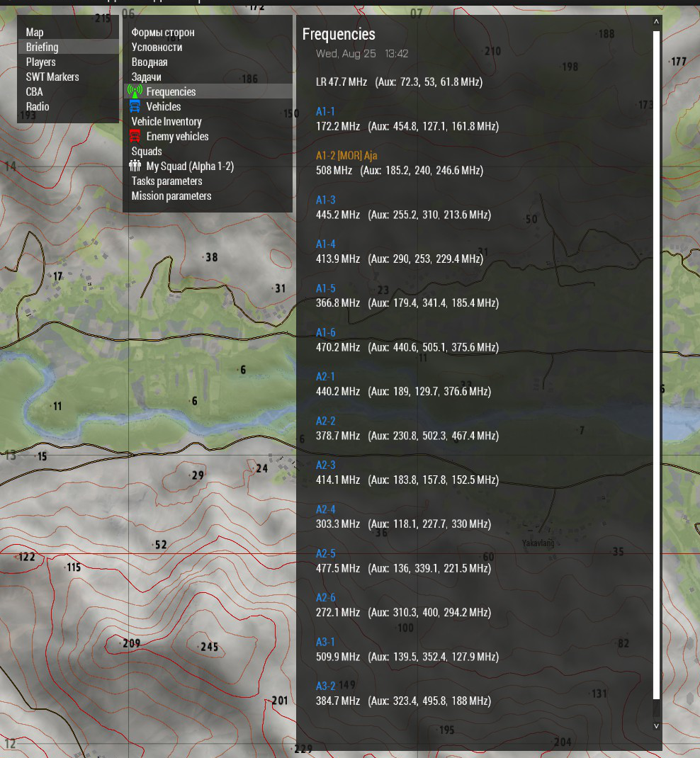Image resolution: width=700 pixels, height=758 pixels.
Task: Click the A1-6 squad link
Action: point(326,332)
